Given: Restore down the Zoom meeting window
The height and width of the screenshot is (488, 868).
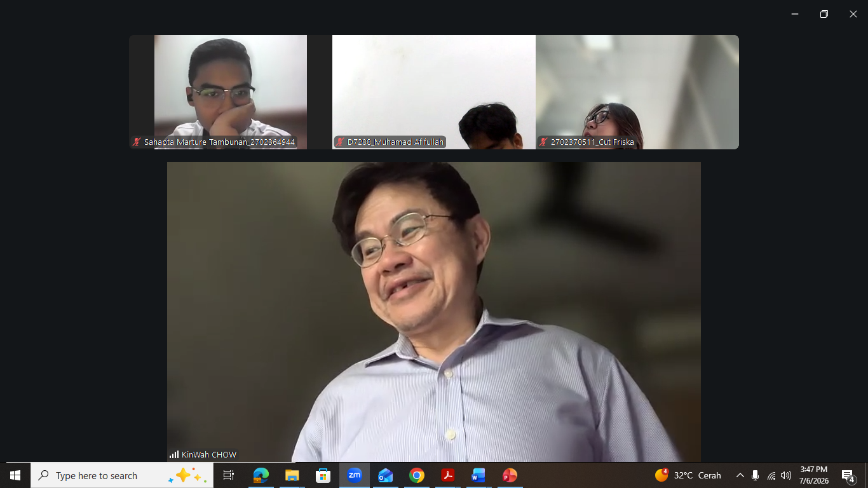Looking at the screenshot, I should tap(824, 14).
